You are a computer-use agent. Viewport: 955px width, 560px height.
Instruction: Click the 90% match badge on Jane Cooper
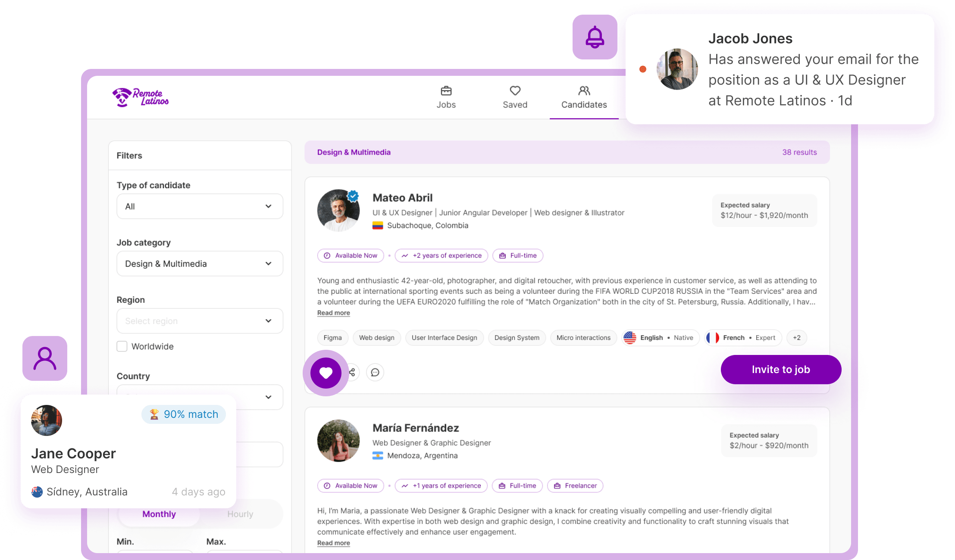pyautogui.click(x=184, y=414)
